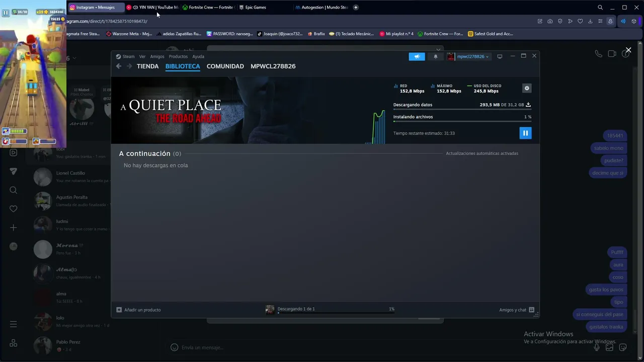The width and height of the screenshot is (644, 362).
Task: Click Añadir un producto button
Action: tap(139, 310)
